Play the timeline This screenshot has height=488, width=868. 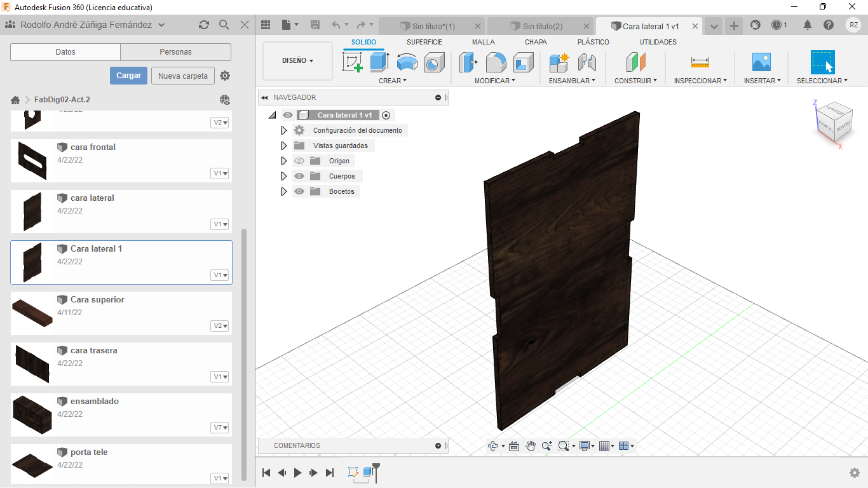(x=297, y=472)
